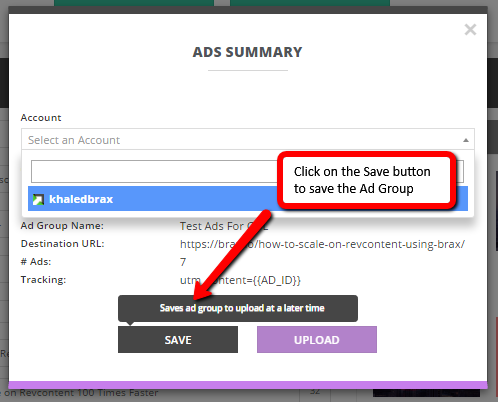Click the purple bar under the dialog
Image resolution: width=498 pixels, height=402 pixels.
click(x=248, y=385)
